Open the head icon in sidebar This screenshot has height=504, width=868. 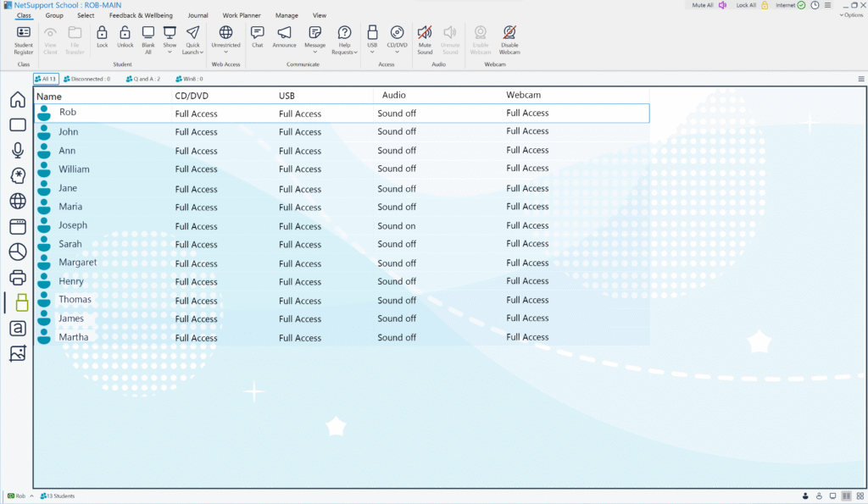coord(18,175)
